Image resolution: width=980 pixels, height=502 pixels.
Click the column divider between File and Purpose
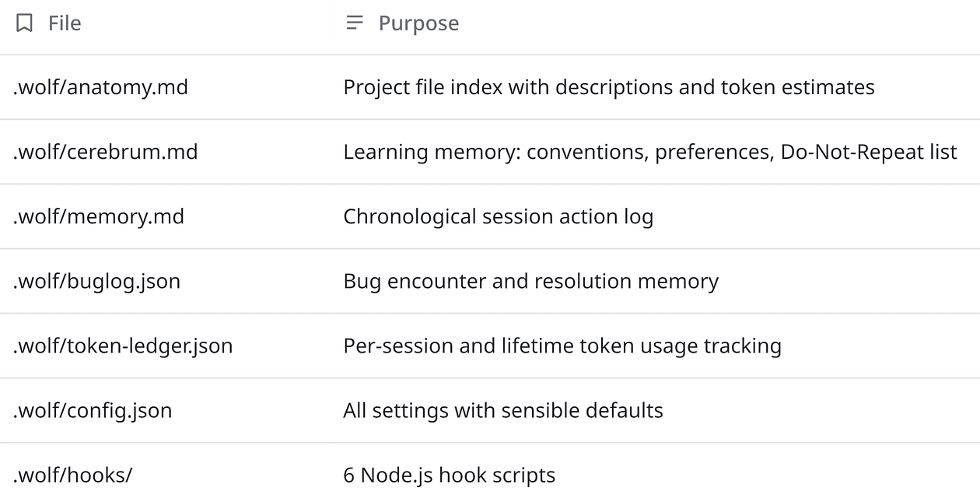331,23
